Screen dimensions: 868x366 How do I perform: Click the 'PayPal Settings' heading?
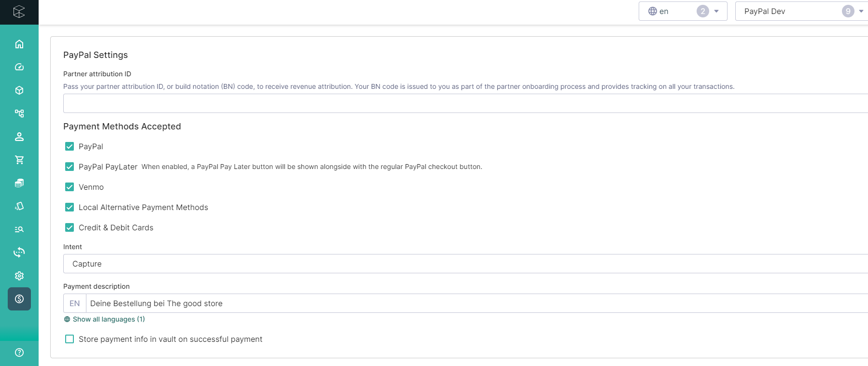pos(96,55)
